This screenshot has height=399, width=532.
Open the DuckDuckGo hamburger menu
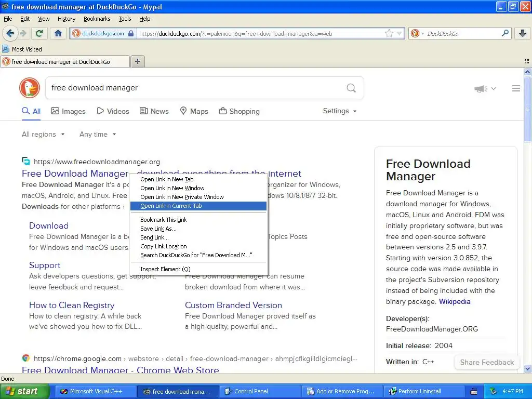tap(516, 88)
